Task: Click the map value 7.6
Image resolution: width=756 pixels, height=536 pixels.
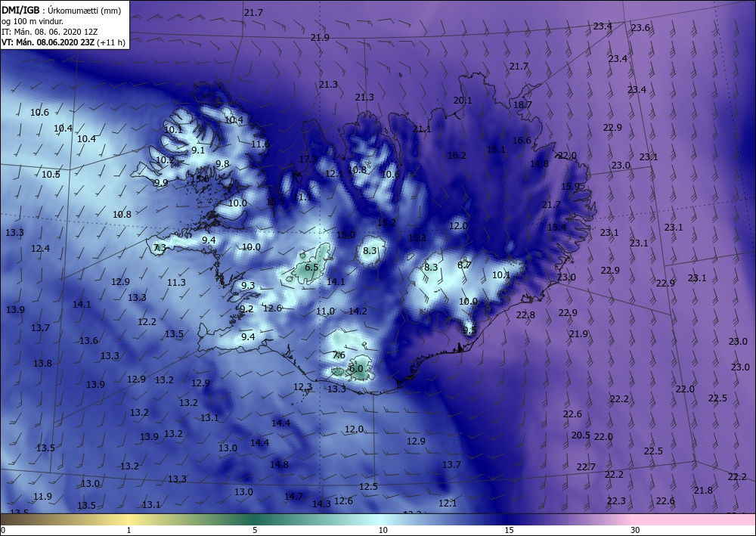Action: 339,355
